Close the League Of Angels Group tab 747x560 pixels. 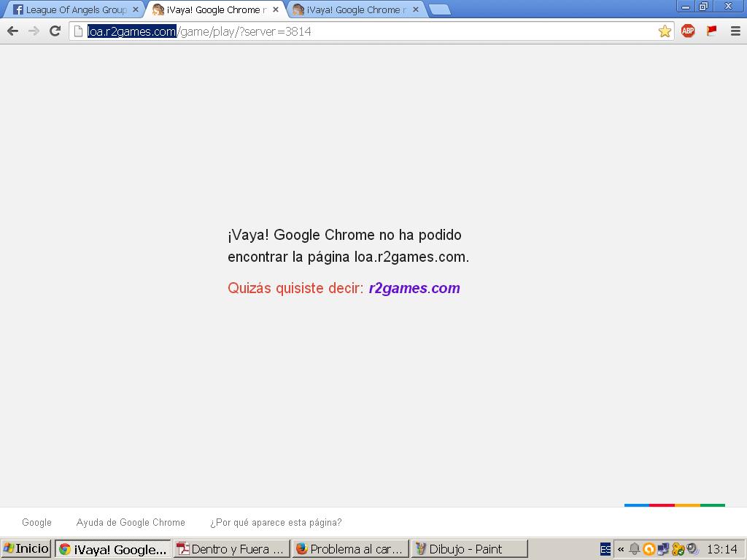(x=135, y=9)
